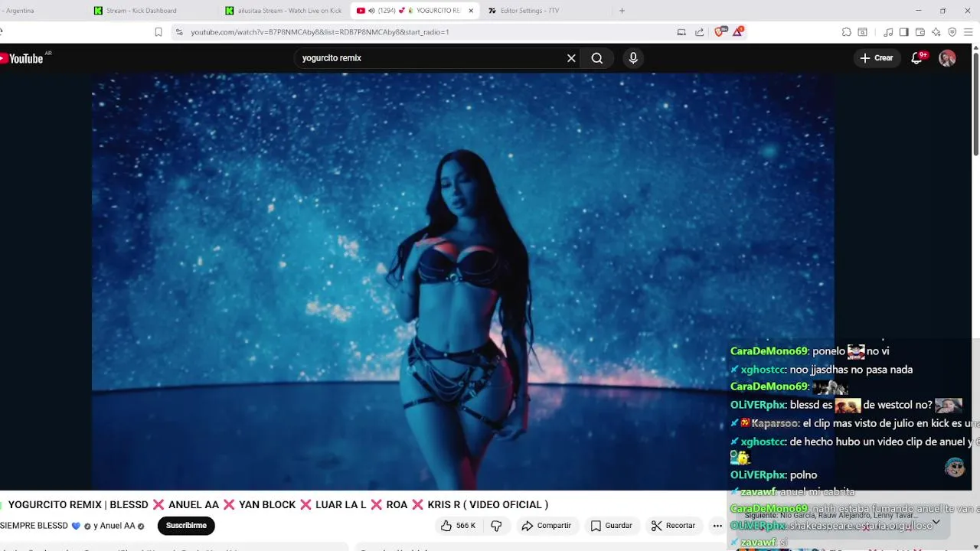Click chat message 'polno' from OLiVERphx
Viewport: 980px width, 551px height.
coord(803,475)
